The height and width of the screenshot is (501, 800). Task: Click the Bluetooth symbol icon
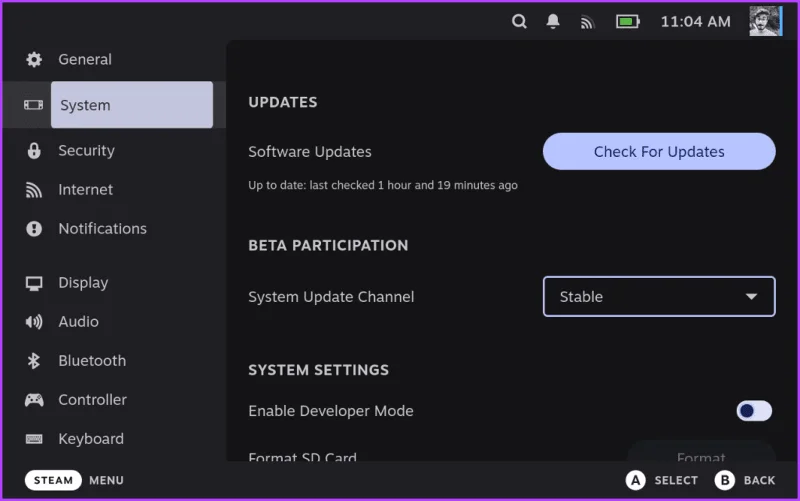(34, 361)
